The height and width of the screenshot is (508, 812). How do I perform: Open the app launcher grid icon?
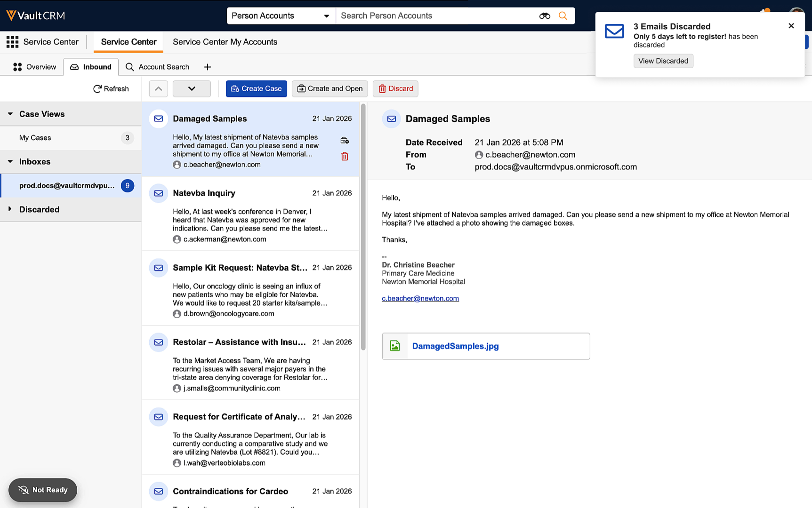tap(12, 42)
